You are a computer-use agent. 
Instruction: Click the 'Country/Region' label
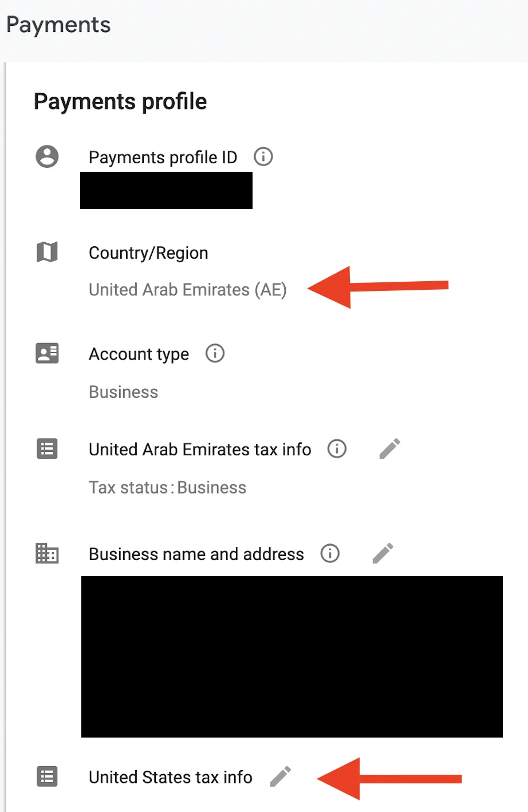148,253
